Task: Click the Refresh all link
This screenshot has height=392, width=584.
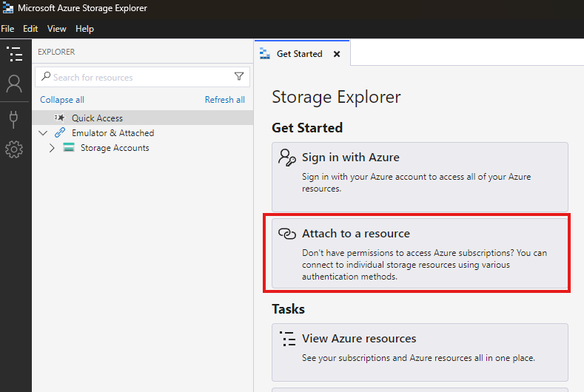Action: 224,100
